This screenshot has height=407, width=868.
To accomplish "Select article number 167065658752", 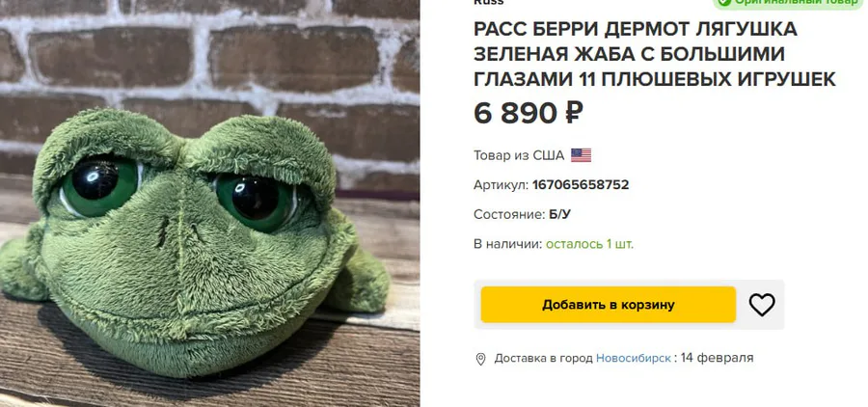I will (581, 184).
